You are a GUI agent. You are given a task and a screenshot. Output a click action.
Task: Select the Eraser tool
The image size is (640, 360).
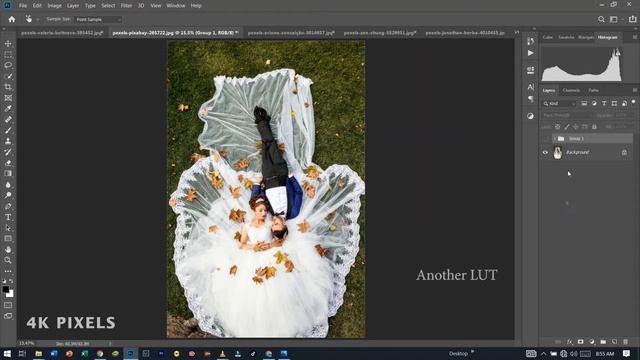point(8,163)
